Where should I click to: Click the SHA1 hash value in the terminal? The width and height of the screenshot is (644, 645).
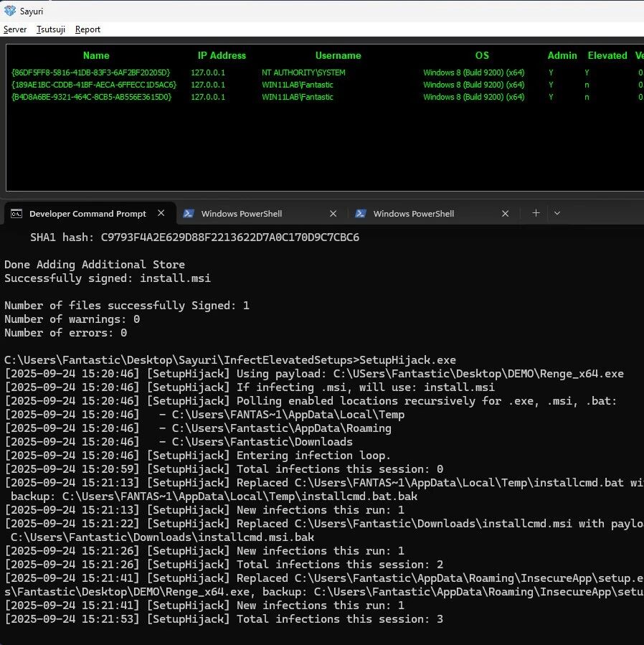point(230,237)
